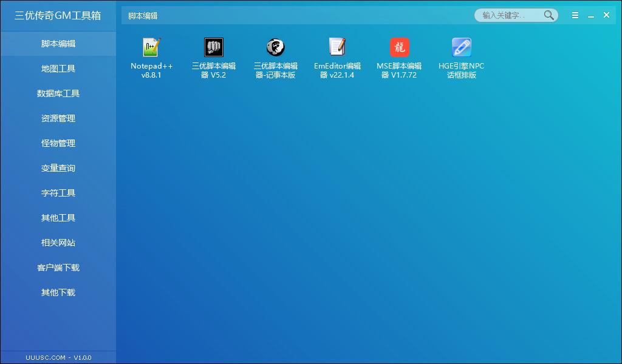The height and width of the screenshot is (364, 622).
Task: Open 数据库工具 category
Action: coord(58,93)
